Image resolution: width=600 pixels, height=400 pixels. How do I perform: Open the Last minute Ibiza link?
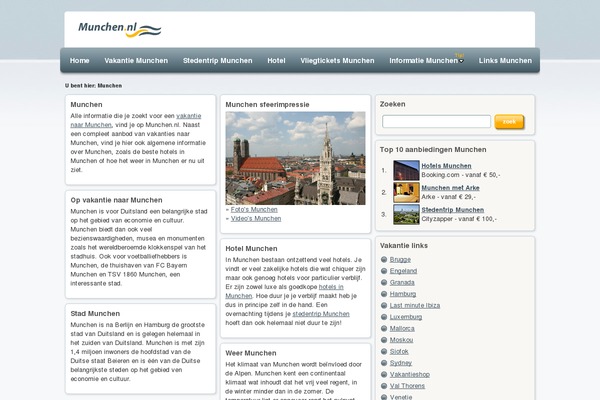(x=415, y=305)
